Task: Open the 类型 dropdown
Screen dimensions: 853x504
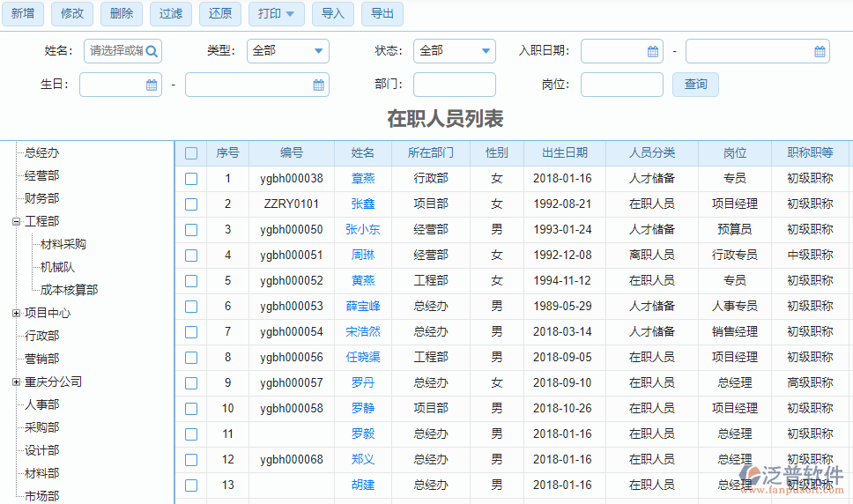Action: point(288,51)
